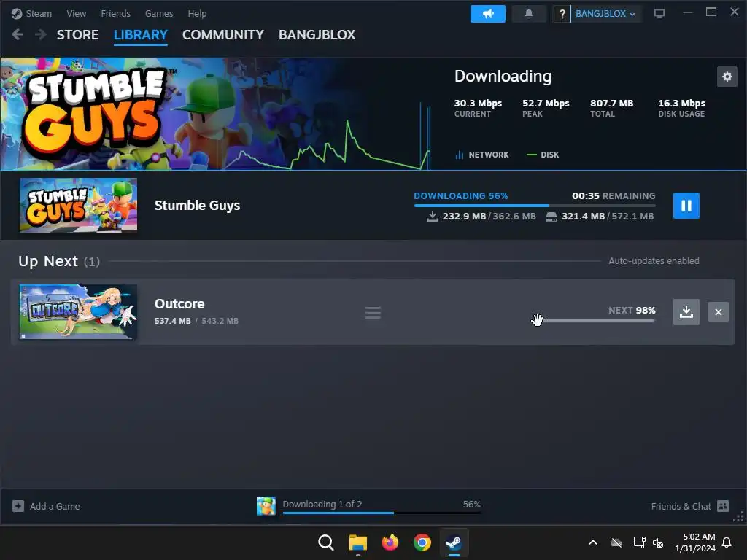Open the Games menu
Screen dimensions: 747x560
[159, 13]
